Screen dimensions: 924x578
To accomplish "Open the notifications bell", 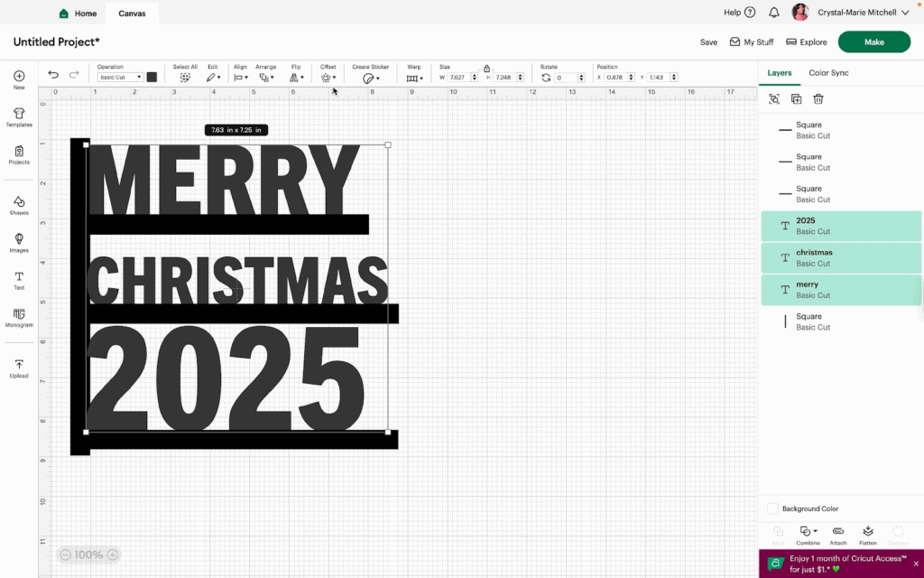I will [x=773, y=13].
